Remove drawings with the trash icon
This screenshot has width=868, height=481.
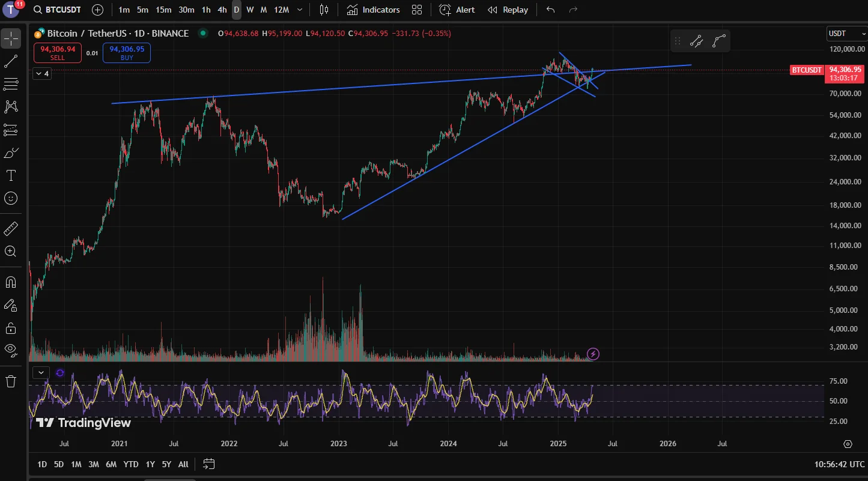[x=11, y=381]
